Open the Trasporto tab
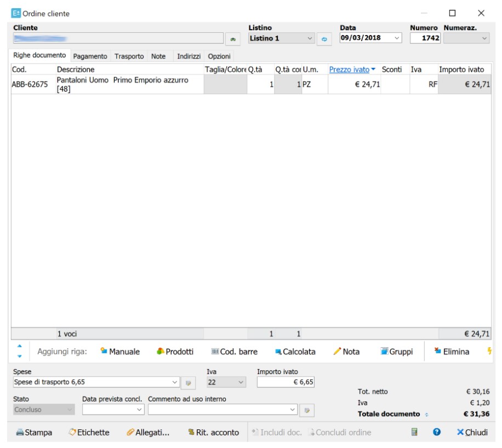This screenshot has height=448, width=502. coord(129,56)
